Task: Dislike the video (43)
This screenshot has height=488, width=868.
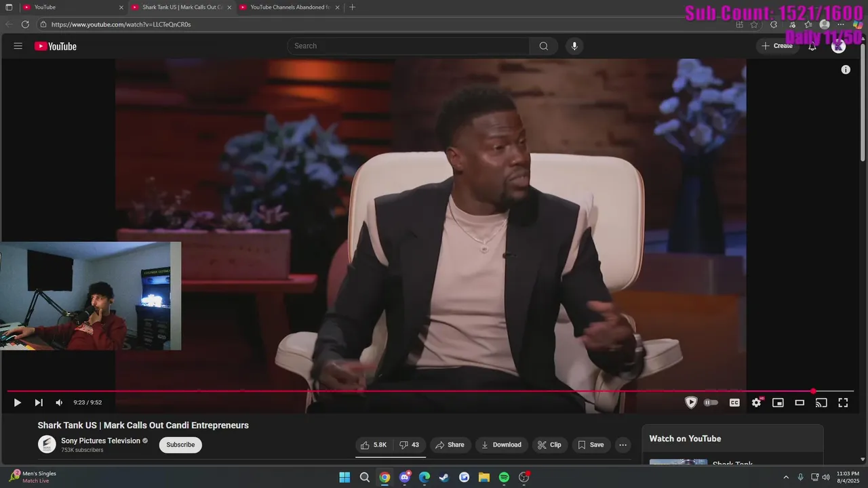Action: tap(409, 445)
